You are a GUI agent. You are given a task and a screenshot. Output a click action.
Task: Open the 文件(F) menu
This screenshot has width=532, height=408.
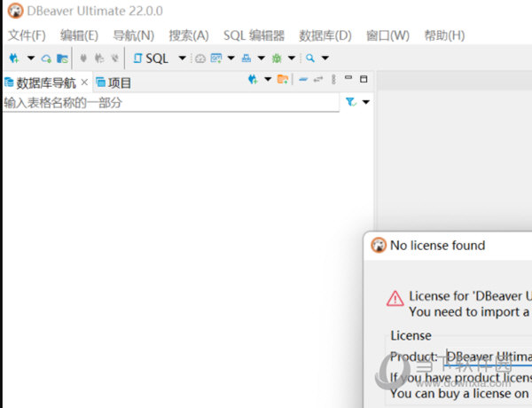27,35
